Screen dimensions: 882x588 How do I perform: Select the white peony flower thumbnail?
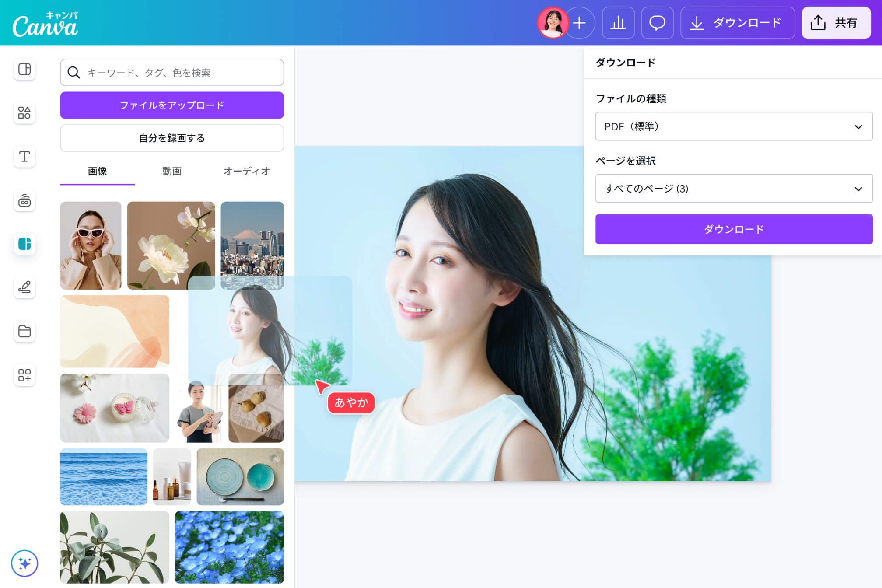click(171, 245)
